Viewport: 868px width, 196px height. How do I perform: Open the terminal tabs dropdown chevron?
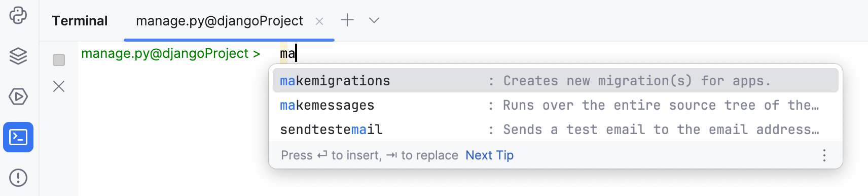click(374, 20)
